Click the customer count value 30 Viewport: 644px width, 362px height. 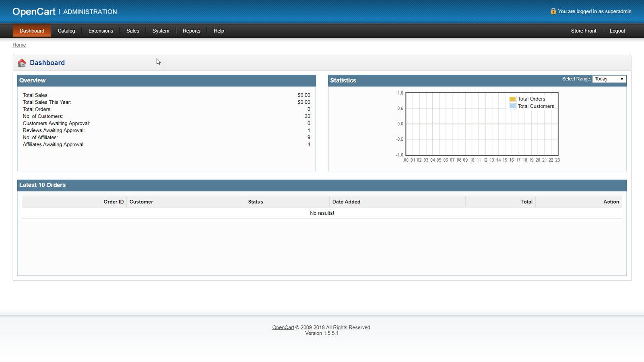click(308, 116)
